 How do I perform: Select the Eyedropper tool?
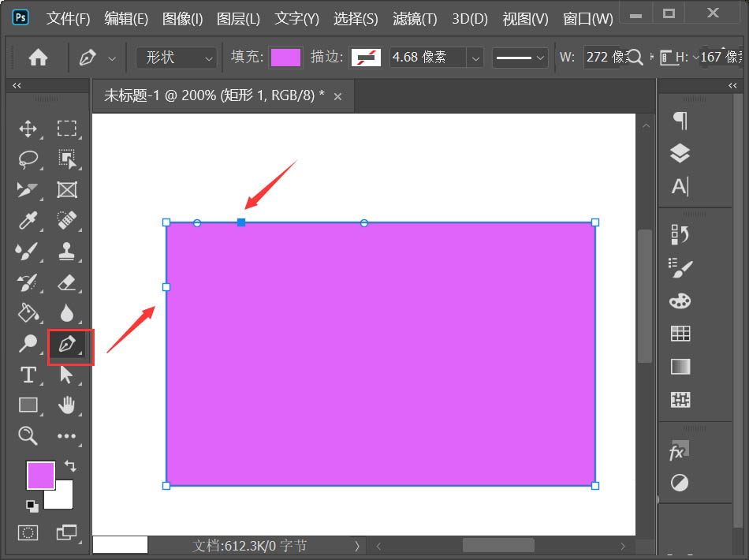point(28,221)
